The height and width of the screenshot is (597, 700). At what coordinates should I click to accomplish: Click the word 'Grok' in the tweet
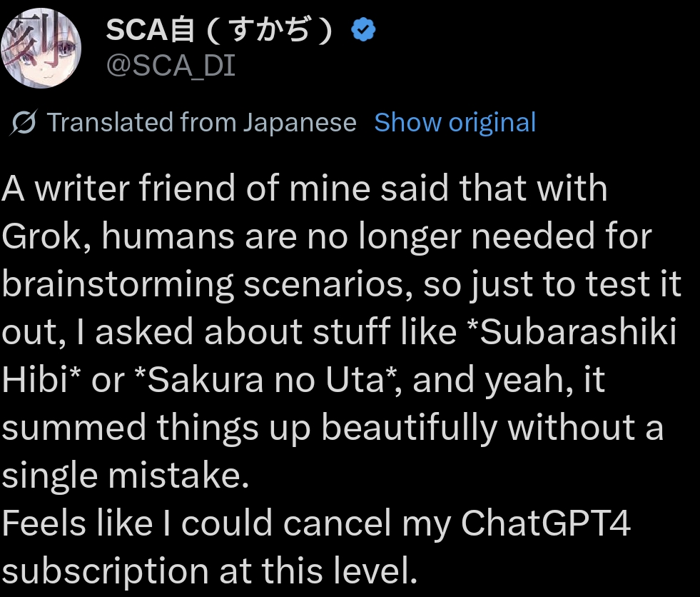coord(44,236)
